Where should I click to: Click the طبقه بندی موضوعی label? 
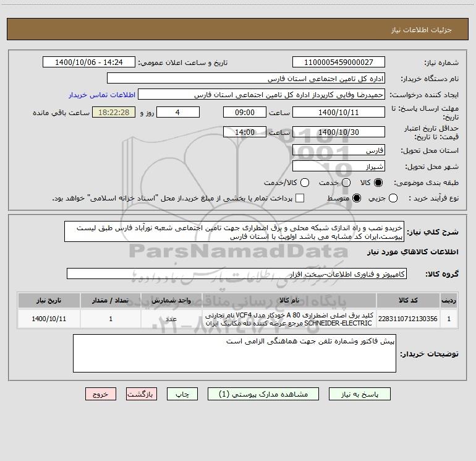tap(426, 183)
